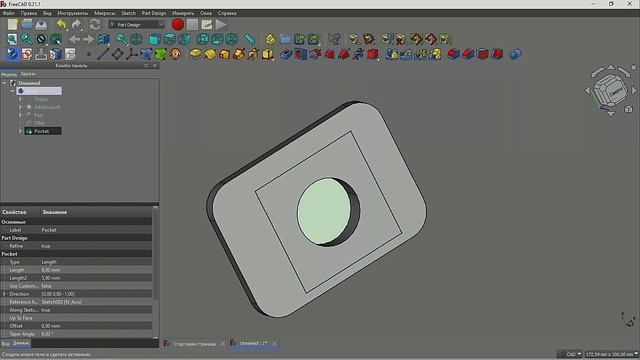Close the Unnamed : 1* document tab

[275, 344]
